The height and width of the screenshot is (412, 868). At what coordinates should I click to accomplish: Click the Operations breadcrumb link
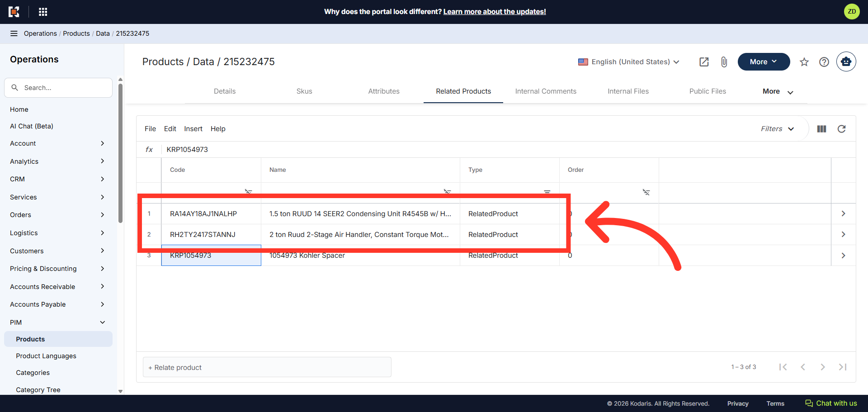click(x=40, y=33)
